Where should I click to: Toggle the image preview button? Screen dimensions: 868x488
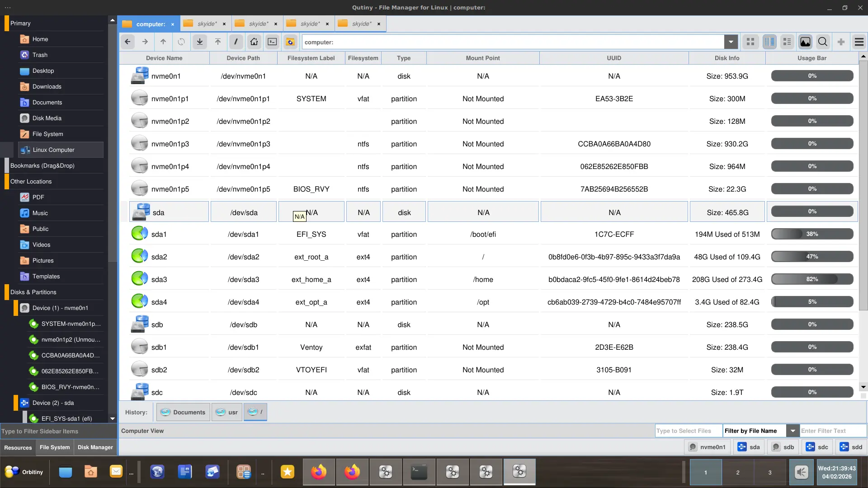(805, 42)
